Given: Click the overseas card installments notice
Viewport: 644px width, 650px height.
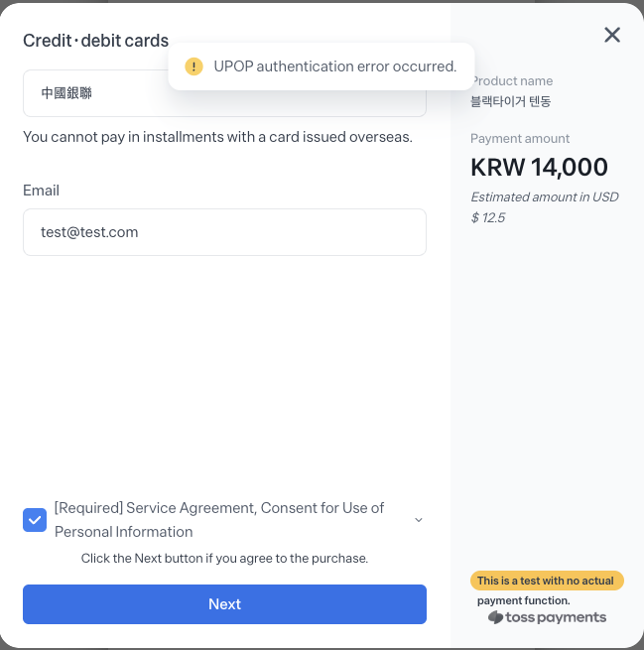Looking at the screenshot, I should (217, 137).
